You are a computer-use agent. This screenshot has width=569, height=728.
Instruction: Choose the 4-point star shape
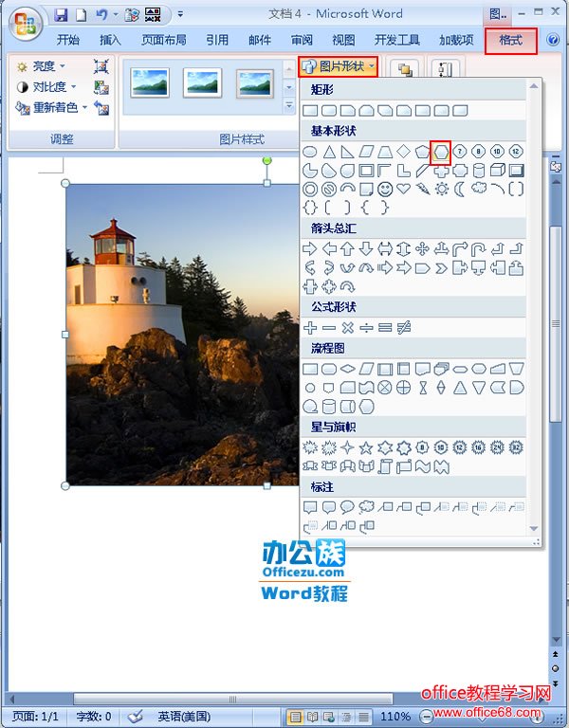point(347,447)
